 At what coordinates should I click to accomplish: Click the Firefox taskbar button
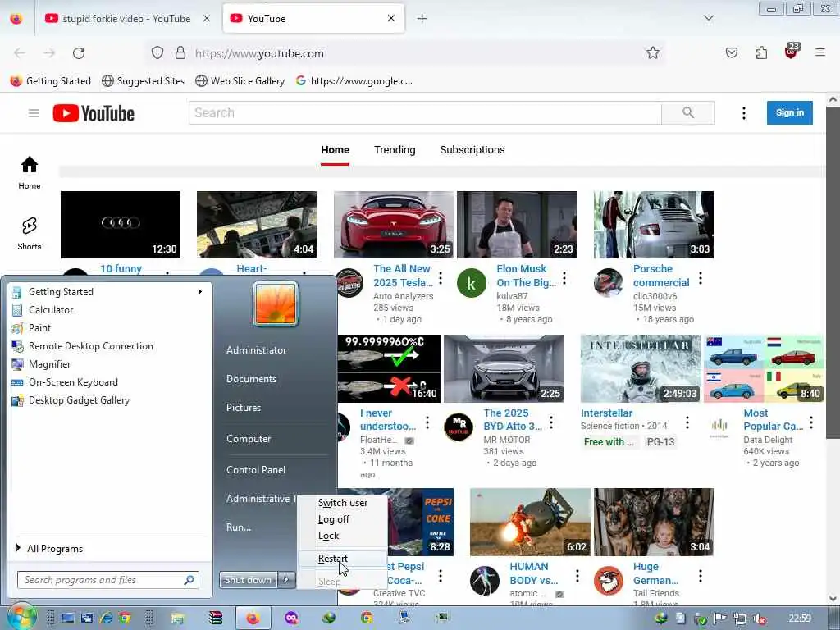pyautogui.click(x=253, y=619)
